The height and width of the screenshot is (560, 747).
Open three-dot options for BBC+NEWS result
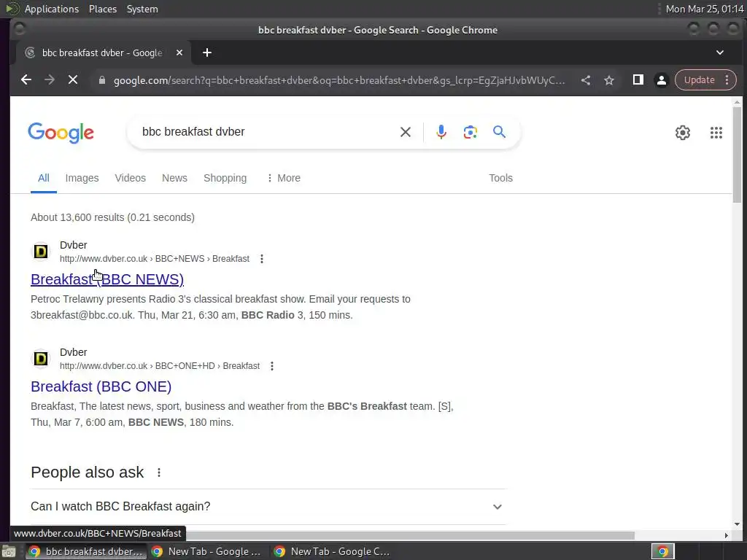point(262,259)
